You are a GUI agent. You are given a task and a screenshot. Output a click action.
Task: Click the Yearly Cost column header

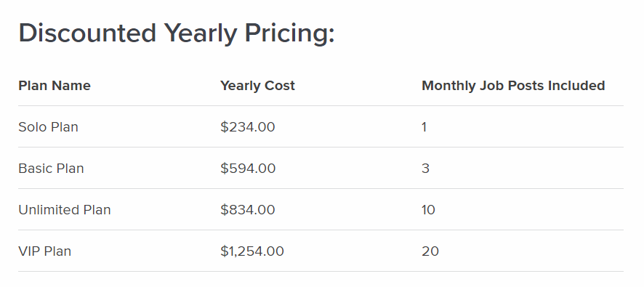coord(257,86)
